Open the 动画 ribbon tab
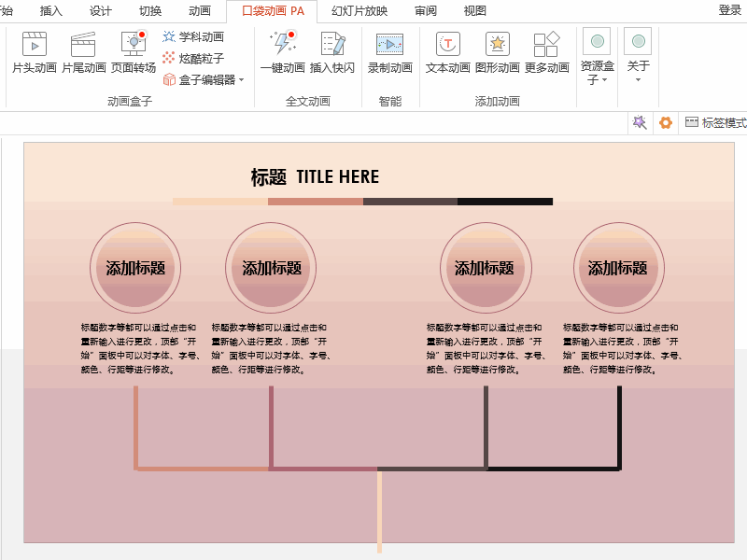Screen dimensions: 747x560 point(200,10)
